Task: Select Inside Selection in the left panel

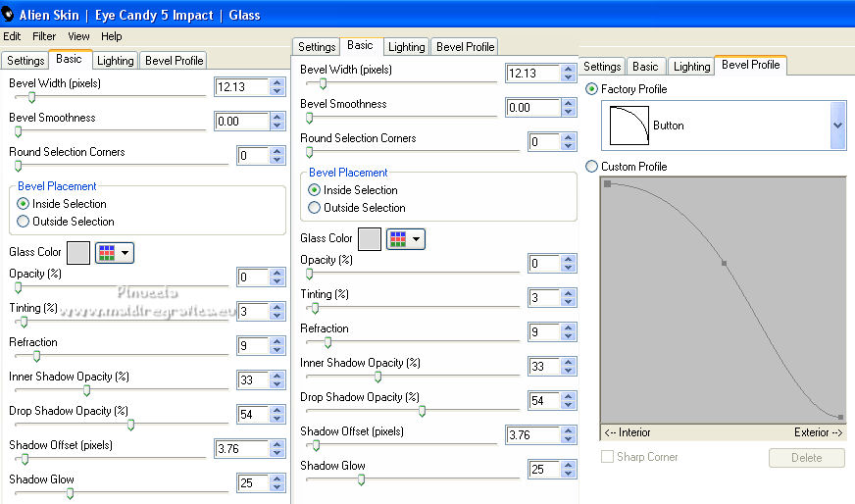Action: pyautogui.click(x=24, y=204)
